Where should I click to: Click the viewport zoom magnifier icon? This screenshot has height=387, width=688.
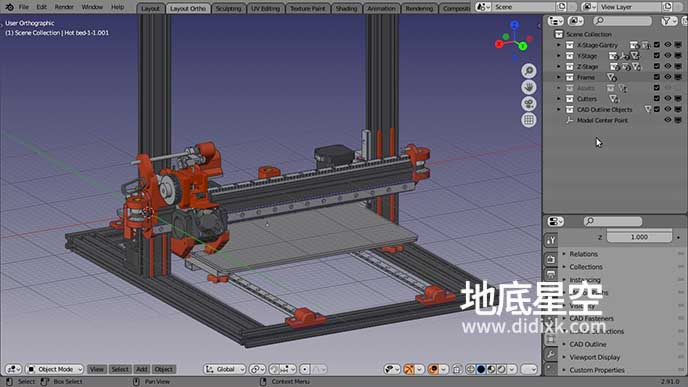[x=529, y=71]
